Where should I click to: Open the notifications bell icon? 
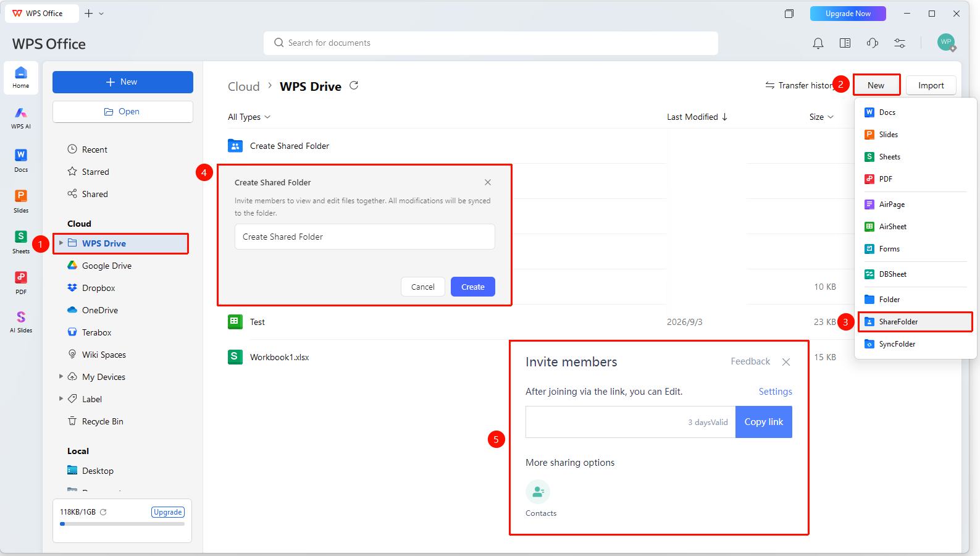tap(818, 43)
